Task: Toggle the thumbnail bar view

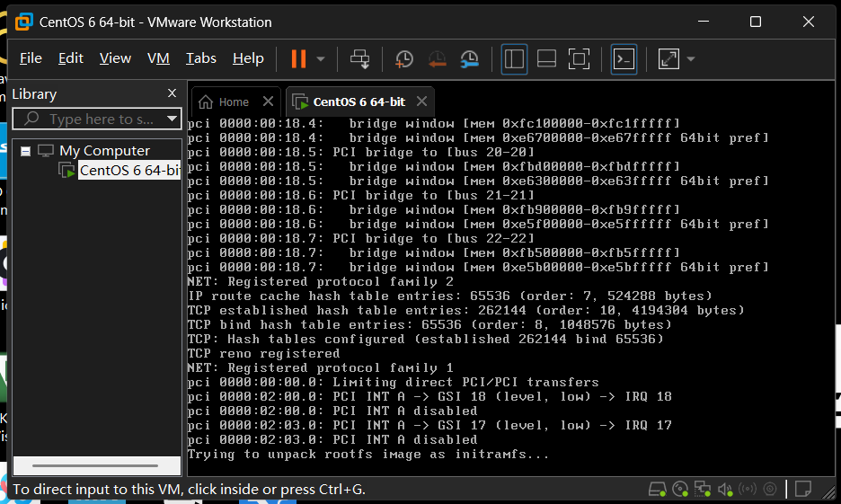Action: [546, 59]
